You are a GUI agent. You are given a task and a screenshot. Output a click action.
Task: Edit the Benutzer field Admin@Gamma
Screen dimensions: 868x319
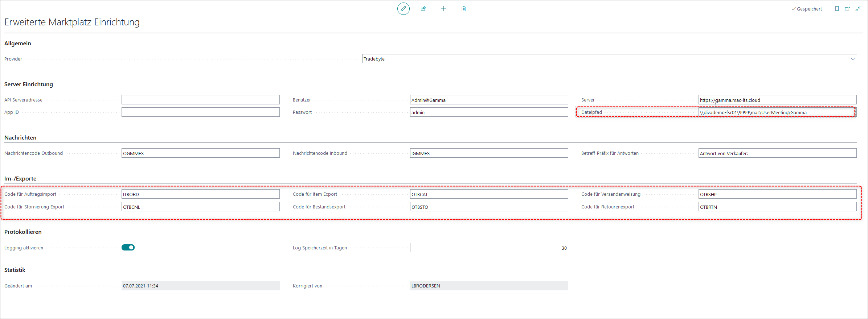[x=489, y=100]
